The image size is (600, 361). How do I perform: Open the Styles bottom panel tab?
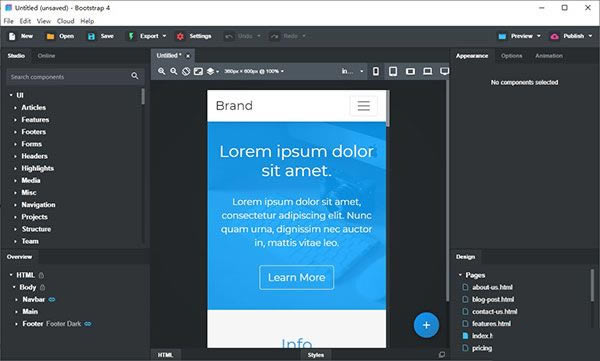pos(316,355)
